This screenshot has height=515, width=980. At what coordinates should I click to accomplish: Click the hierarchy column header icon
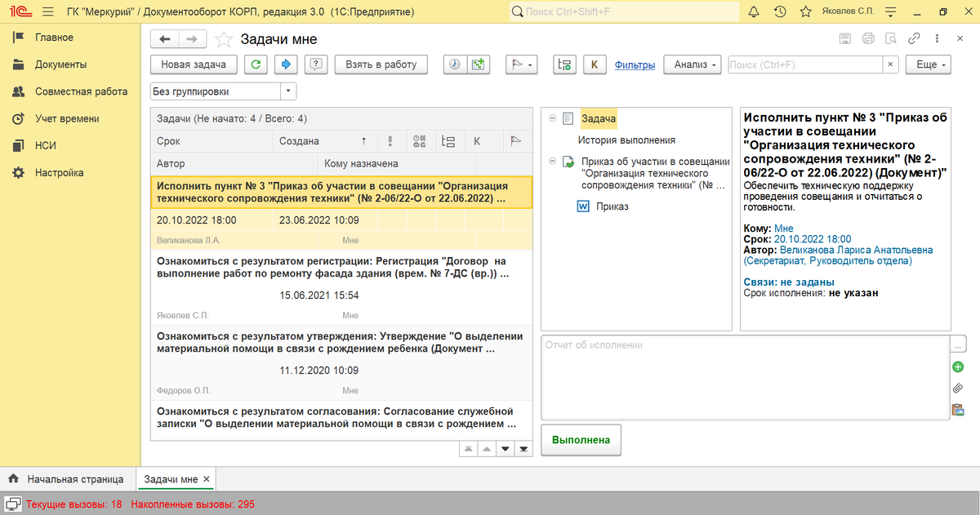pos(448,141)
